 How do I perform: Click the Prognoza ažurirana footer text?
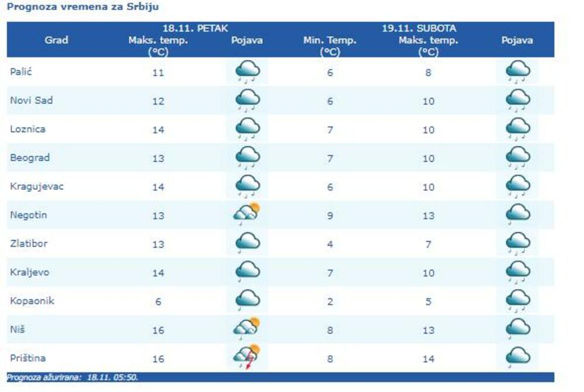(x=72, y=377)
